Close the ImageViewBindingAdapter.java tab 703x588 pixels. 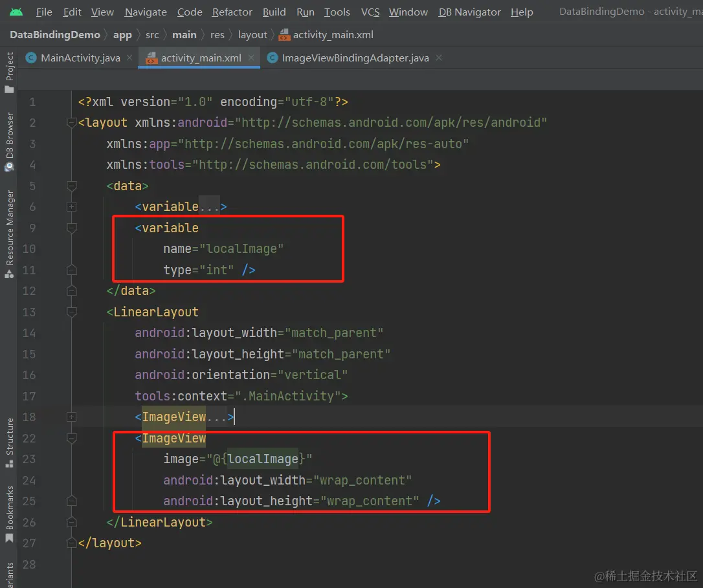click(439, 58)
